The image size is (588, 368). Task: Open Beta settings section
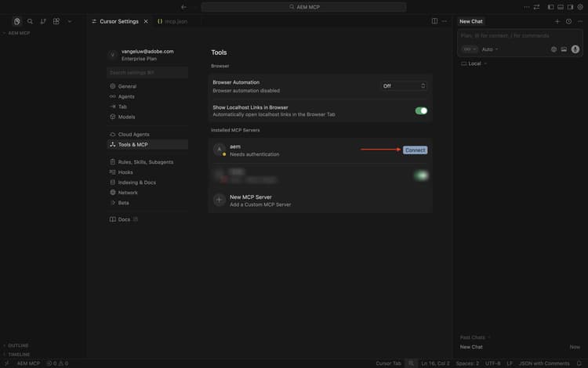(147, 203)
